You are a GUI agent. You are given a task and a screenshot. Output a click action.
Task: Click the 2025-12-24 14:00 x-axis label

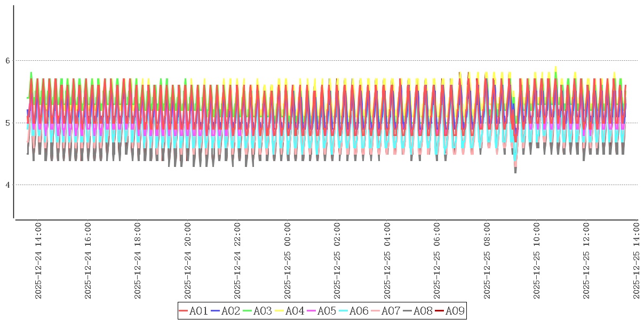(38, 261)
